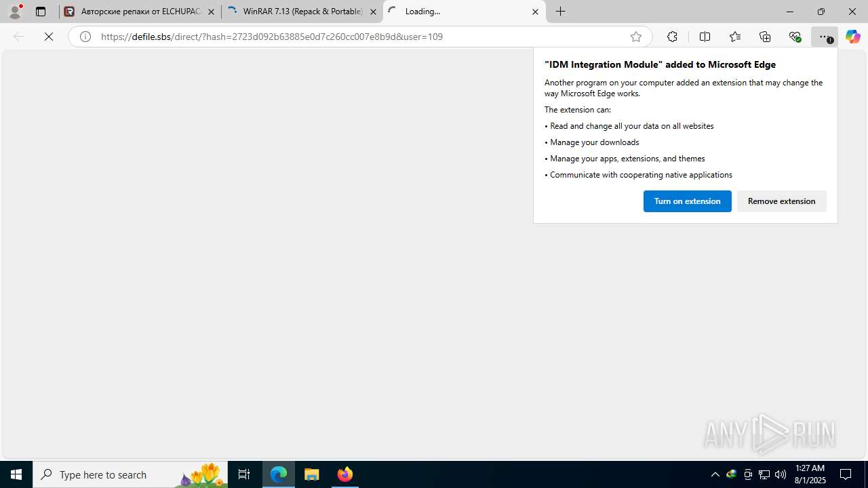The width and height of the screenshot is (868, 488).
Task: Open the clock showing 1:27 AM
Action: 810,474
